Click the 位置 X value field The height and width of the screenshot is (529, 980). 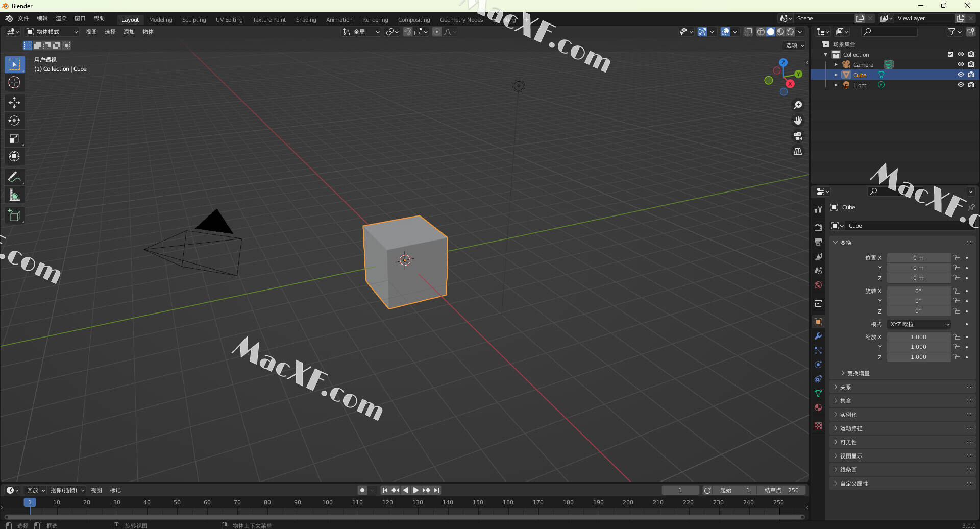918,258
